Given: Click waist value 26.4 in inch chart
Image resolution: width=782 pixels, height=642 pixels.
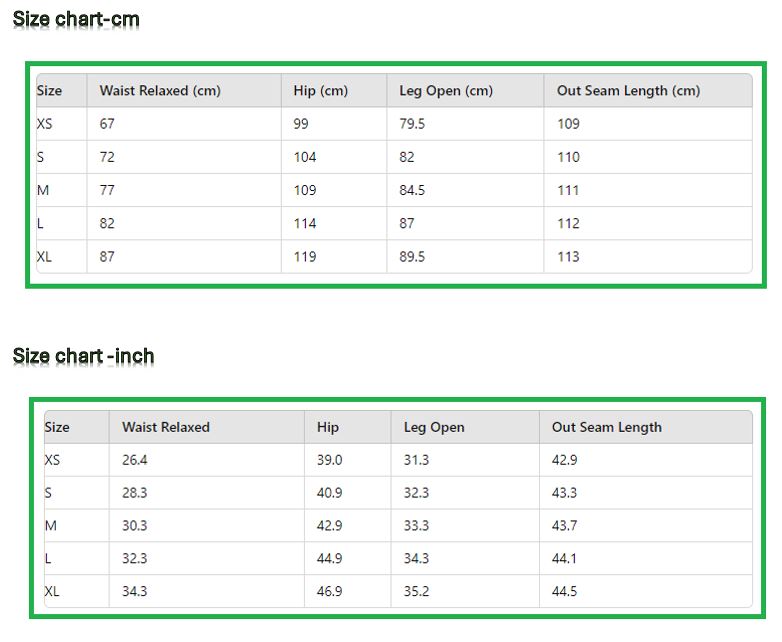Looking at the screenshot, I should click(x=134, y=460).
